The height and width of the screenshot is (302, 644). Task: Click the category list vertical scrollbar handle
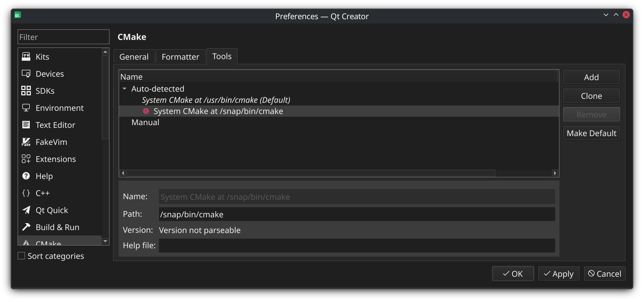[105, 97]
